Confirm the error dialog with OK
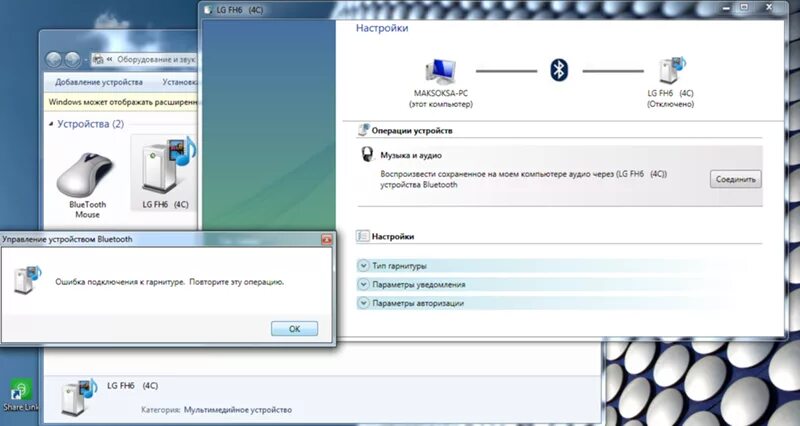Screen dimensions: 800x426 click(294, 329)
